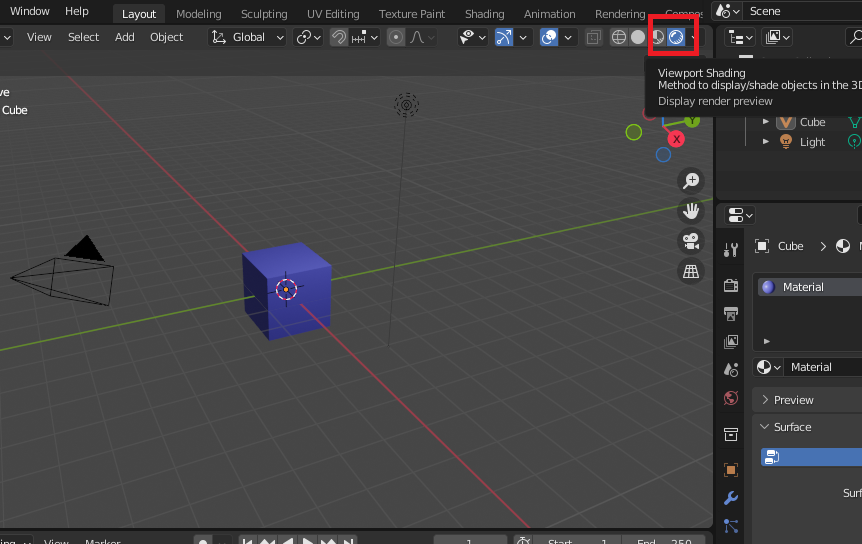
Task: Open the viewport View menu
Action: [39, 37]
